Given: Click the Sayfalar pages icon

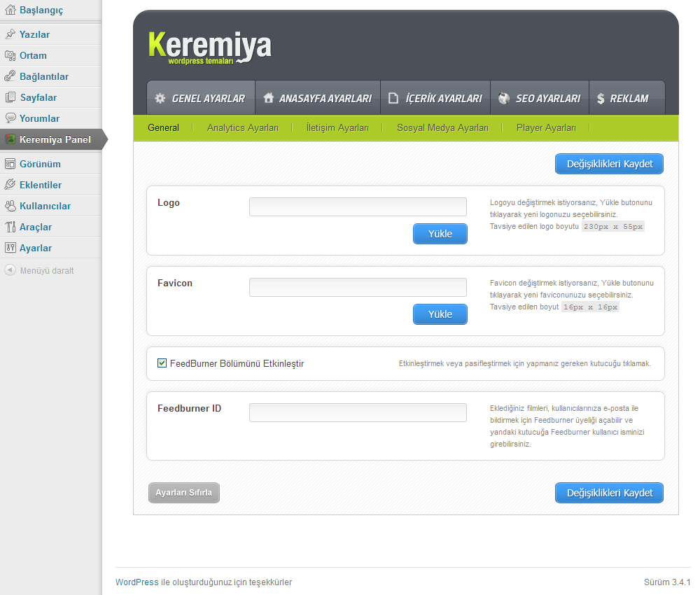Looking at the screenshot, I should coord(10,97).
